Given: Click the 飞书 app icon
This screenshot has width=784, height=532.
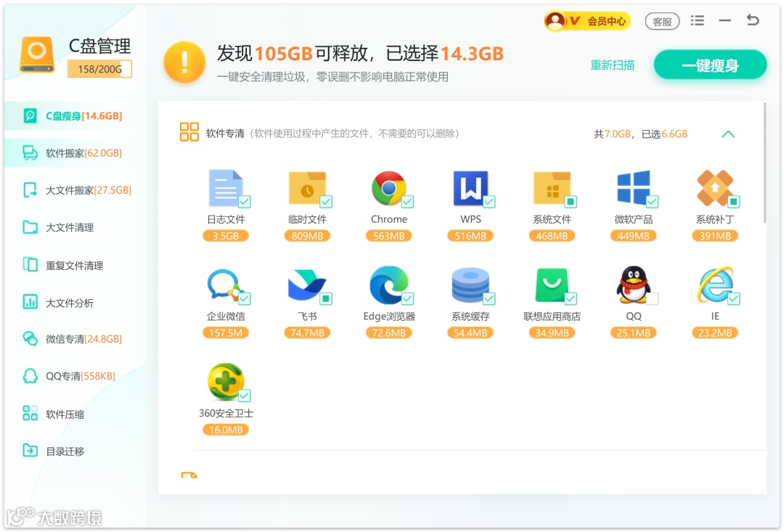Looking at the screenshot, I should (x=307, y=285).
